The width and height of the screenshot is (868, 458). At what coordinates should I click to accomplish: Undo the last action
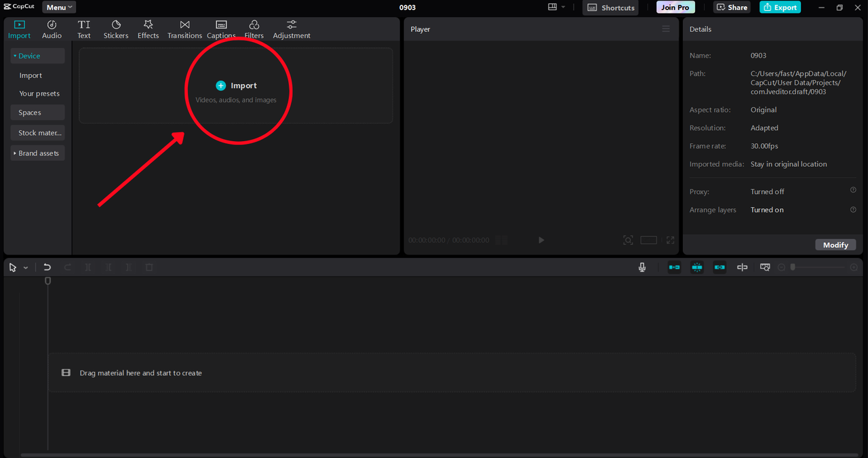[47, 267]
